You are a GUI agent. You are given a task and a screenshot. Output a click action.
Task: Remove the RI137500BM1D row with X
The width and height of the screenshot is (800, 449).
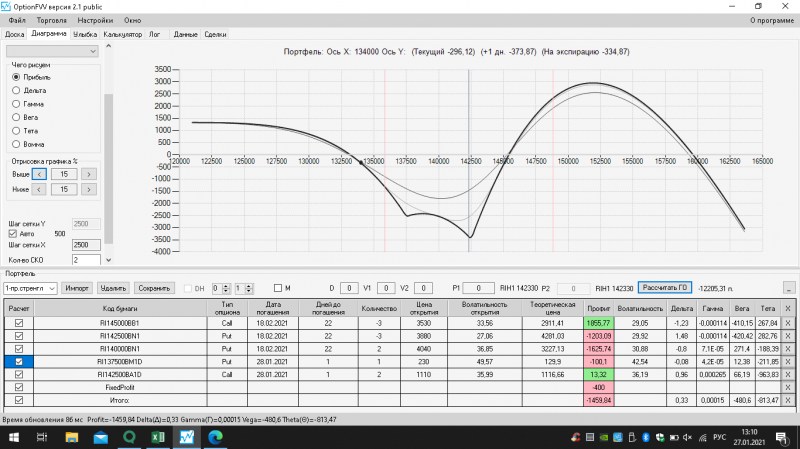coord(788,361)
